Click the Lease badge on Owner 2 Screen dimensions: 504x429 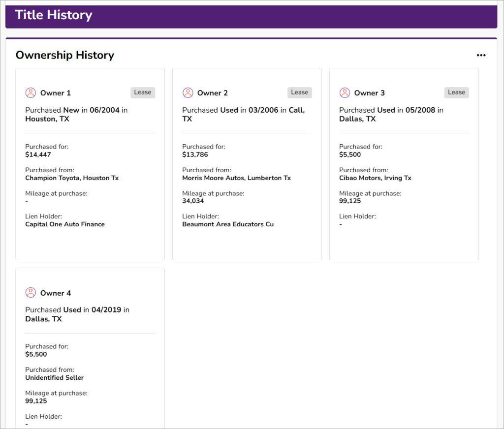click(x=300, y=92)
